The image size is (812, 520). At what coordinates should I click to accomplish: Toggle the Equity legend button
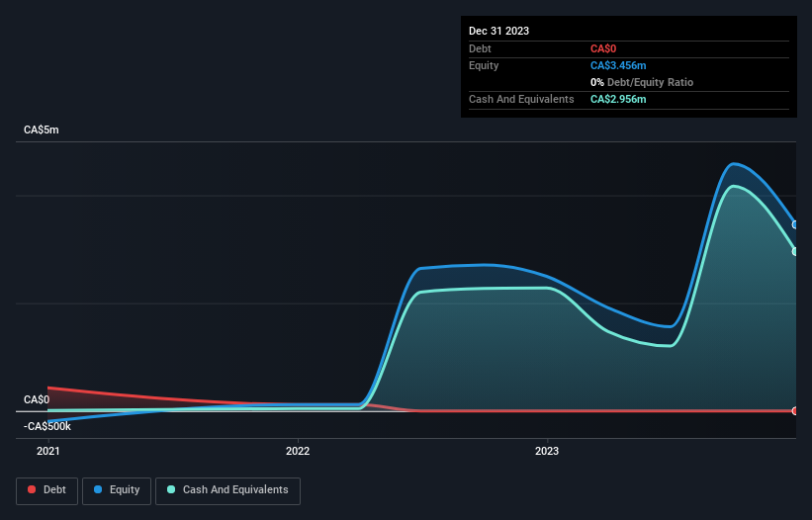click(x=117, y=490)
